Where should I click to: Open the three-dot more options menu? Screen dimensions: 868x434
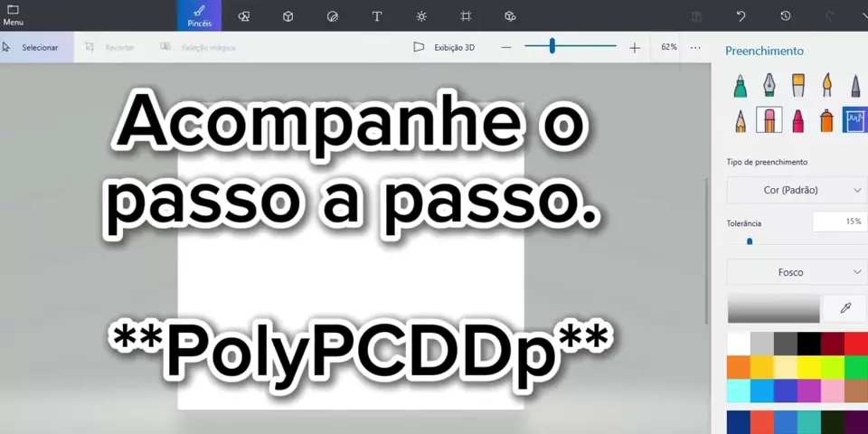click(695, 48)
